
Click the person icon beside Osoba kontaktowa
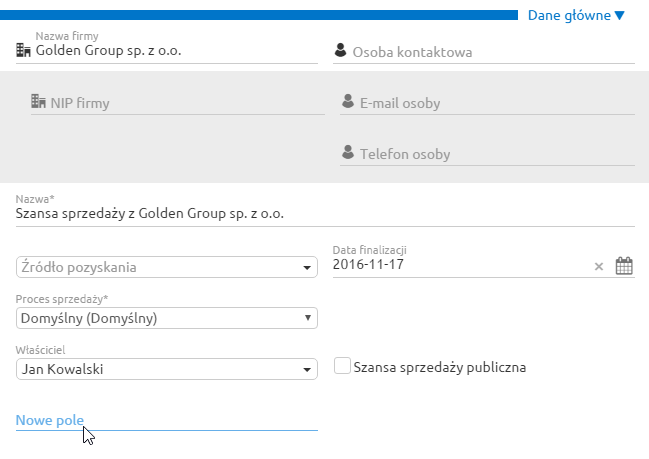pyautogui.click(x=340, y=50)
